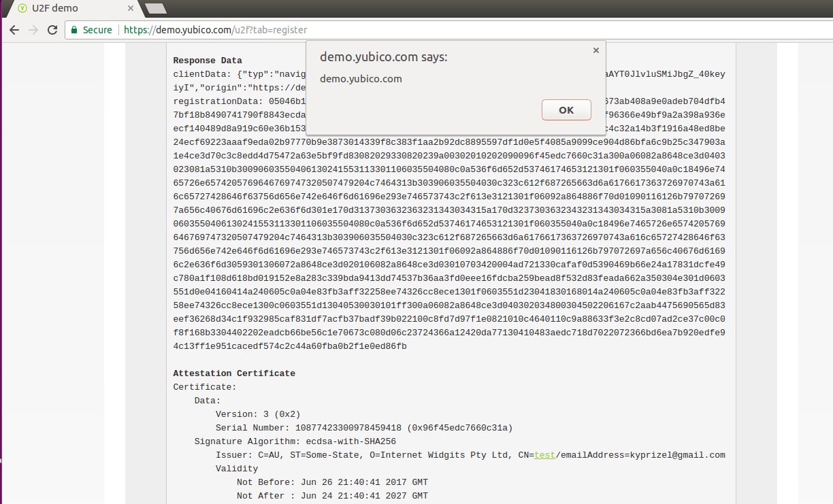
Task: Click the green Secure padlock indicator
Action: tap(92, 30)
